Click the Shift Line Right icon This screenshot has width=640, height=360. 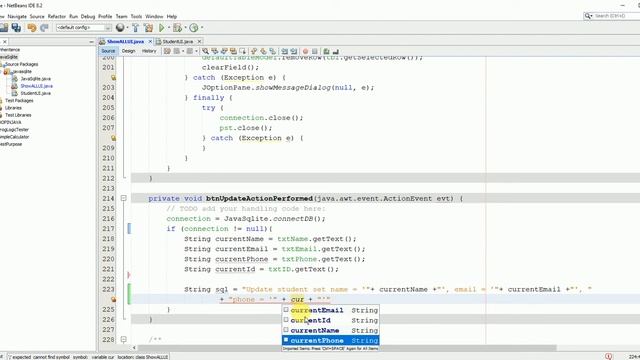coord(294,51)
